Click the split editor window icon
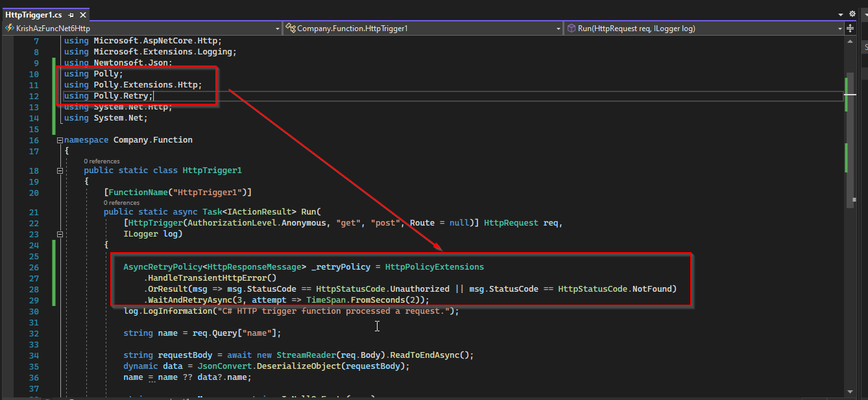This screenshot has width=868, height=400. coord(850,29)
